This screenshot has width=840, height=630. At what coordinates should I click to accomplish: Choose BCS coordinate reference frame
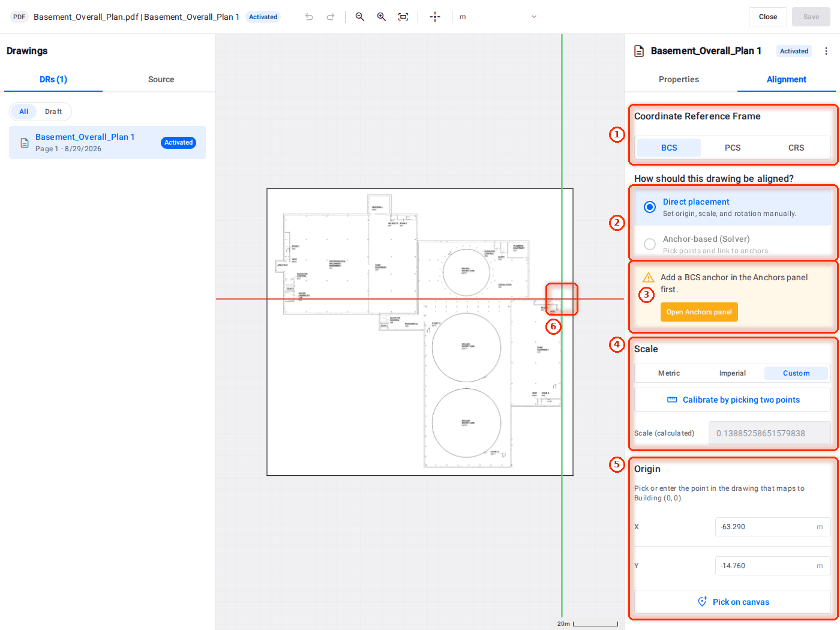pos(669,148)
